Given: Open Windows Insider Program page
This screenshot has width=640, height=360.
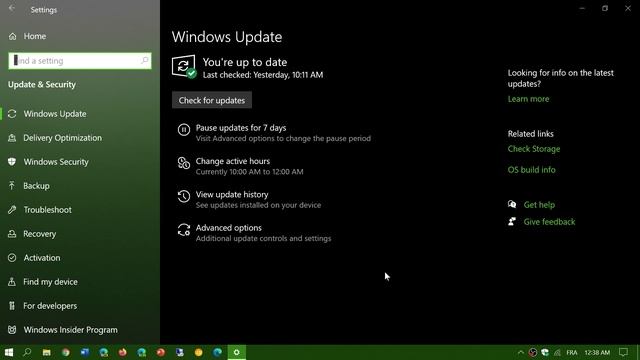Looking at the screenshot, I should tap(70, 330).
